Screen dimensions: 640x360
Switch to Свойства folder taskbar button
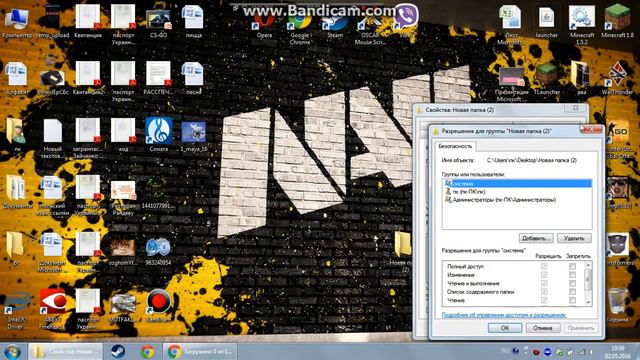point(65,351)
